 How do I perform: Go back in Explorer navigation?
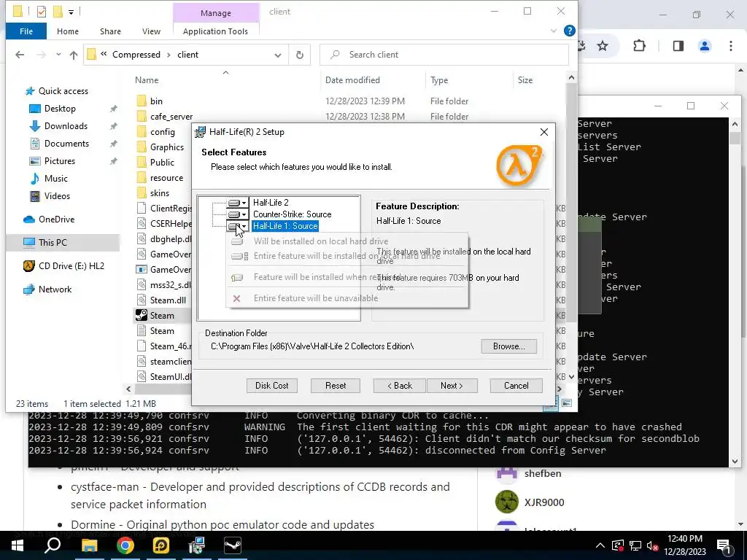pos(20,55)
